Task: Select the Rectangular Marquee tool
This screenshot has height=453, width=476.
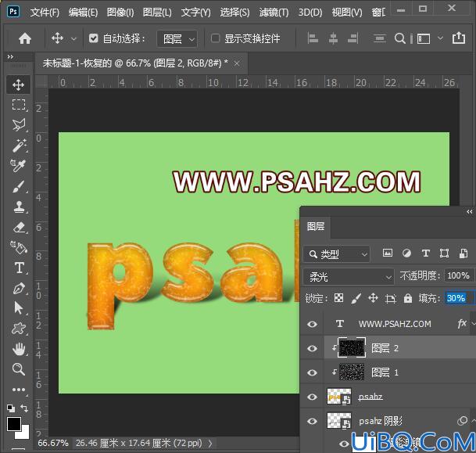Action: [19, 104]
